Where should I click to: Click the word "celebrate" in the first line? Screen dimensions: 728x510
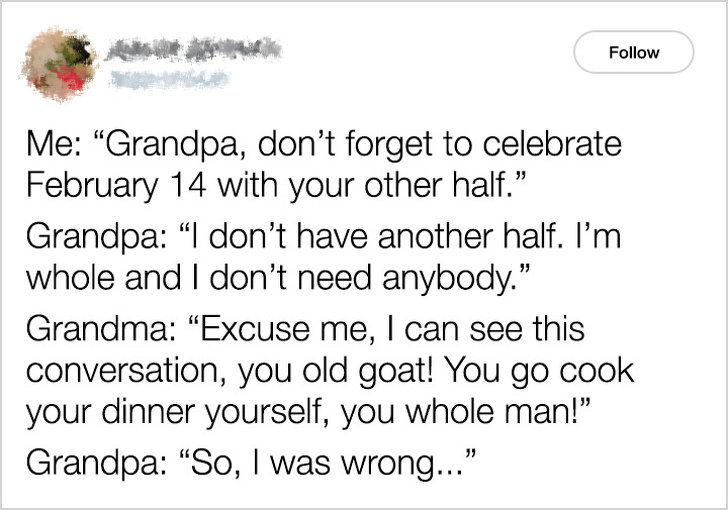tap(552, 144)
